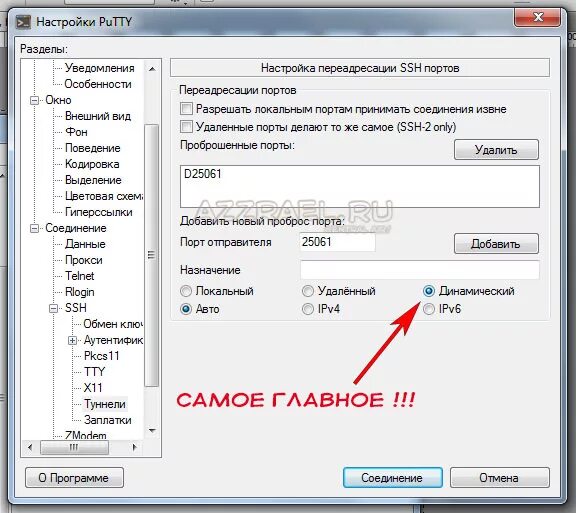Open the ZModem section
This screenshot has width=576, height=513.
coord(86,435)
